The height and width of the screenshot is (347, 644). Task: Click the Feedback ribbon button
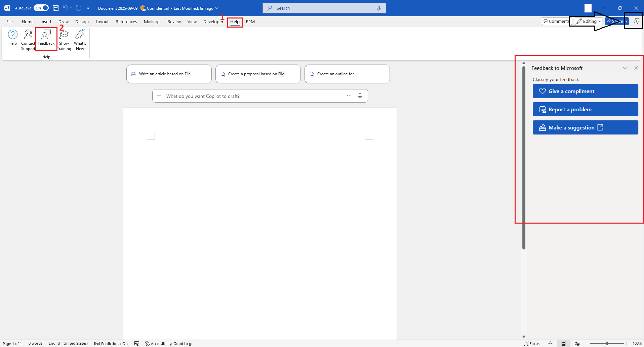46,38
